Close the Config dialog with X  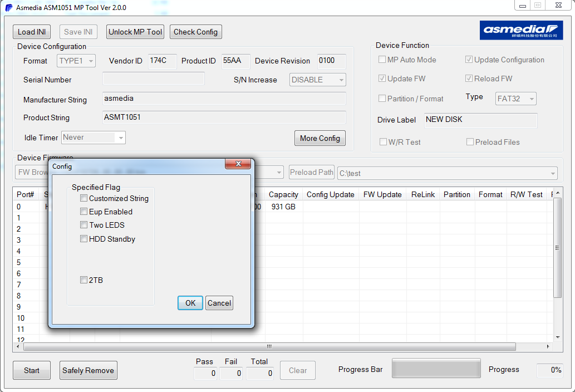(238, 164)
